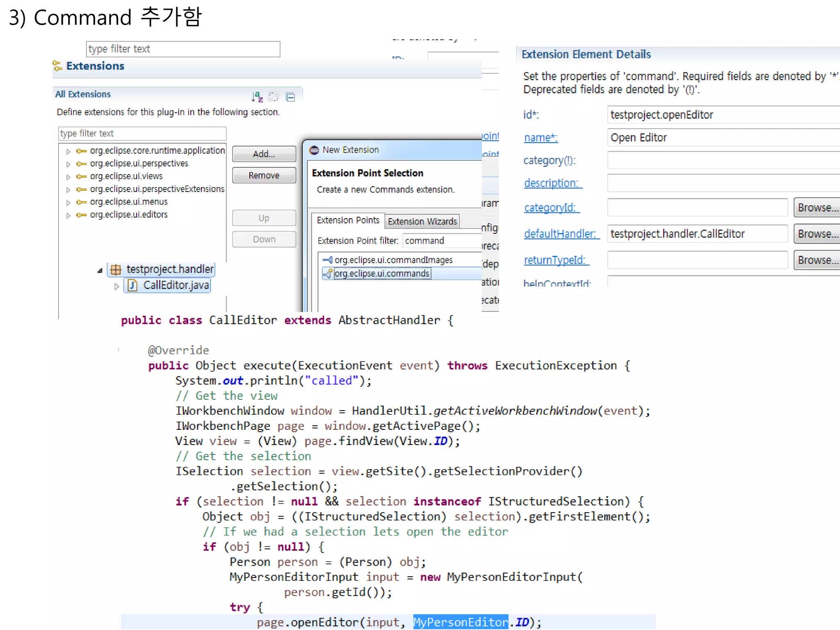Image resolution: width=840 pixels, height=630 pixels.
Task: Expand org.eclipse.ui.menus tree node
Action: (68, 202)
